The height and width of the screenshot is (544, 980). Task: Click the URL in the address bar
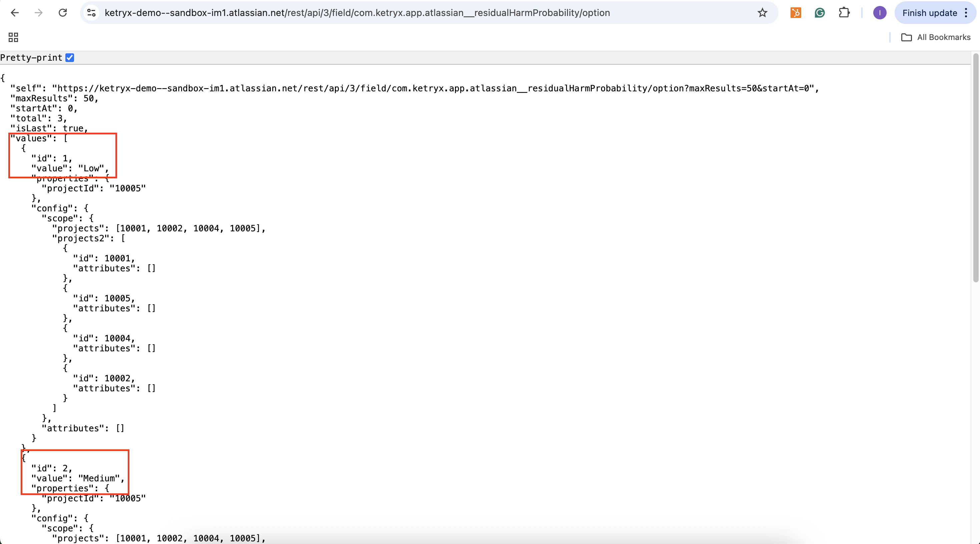tap(357, 13)
